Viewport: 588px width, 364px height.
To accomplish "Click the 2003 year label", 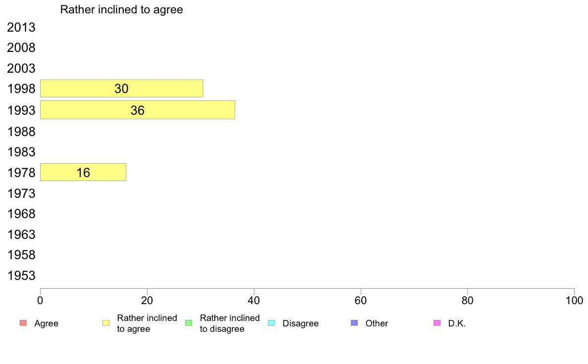I will [21, 68].
